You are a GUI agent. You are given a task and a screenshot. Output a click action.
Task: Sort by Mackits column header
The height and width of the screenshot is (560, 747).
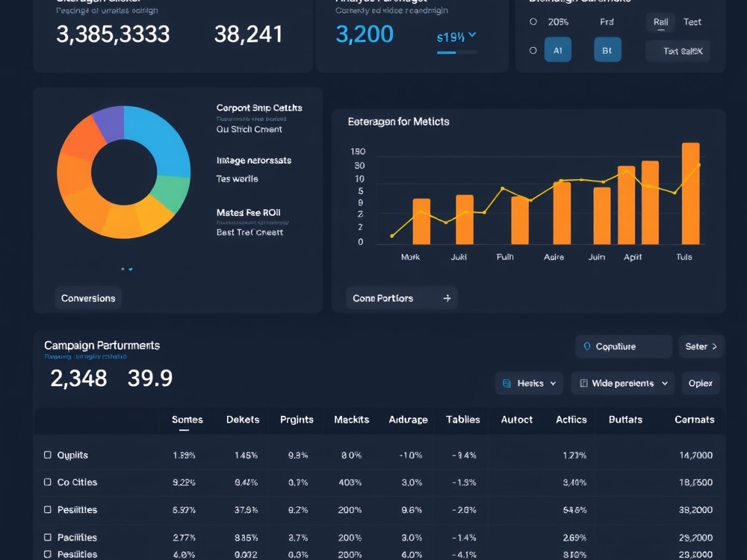pos(352,420)
